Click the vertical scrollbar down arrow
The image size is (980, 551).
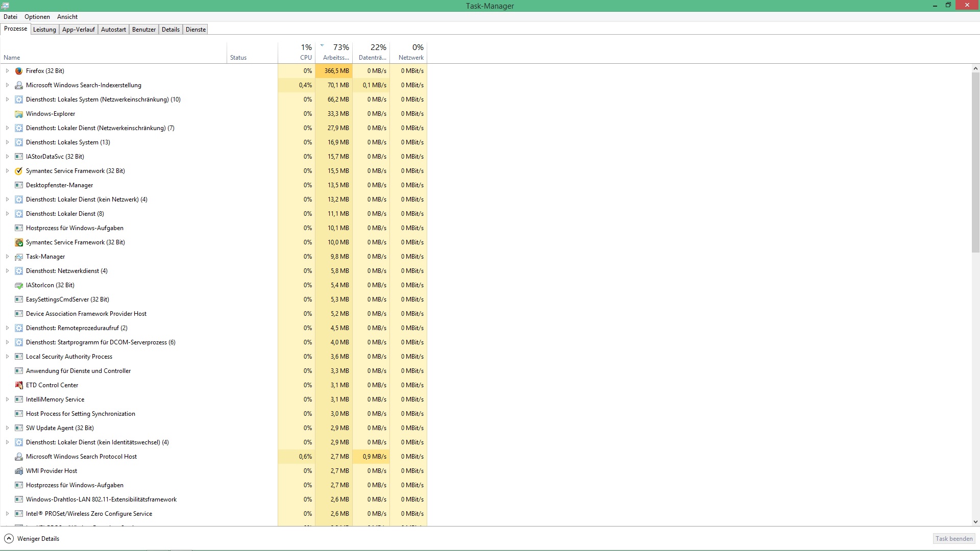click(x=975, y=522)
